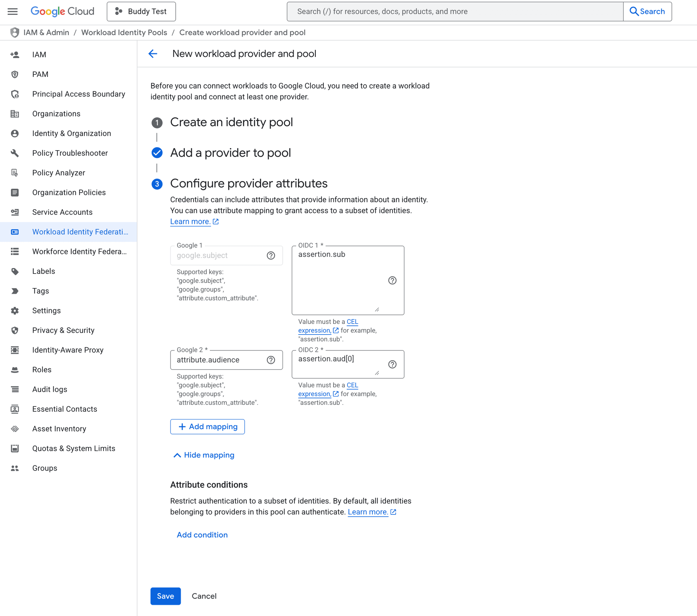This screenshot has width=697, height=616.
Task: Click the Add condition button
Action: (x=202, y=535)
